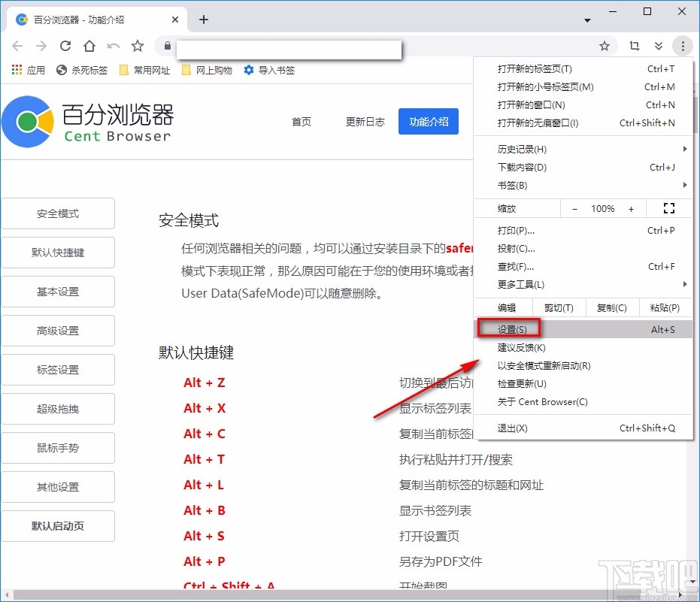Click the 默认启动页 sidebar button
This screenshot has height=602, width=700.
[x=58, y=525]
